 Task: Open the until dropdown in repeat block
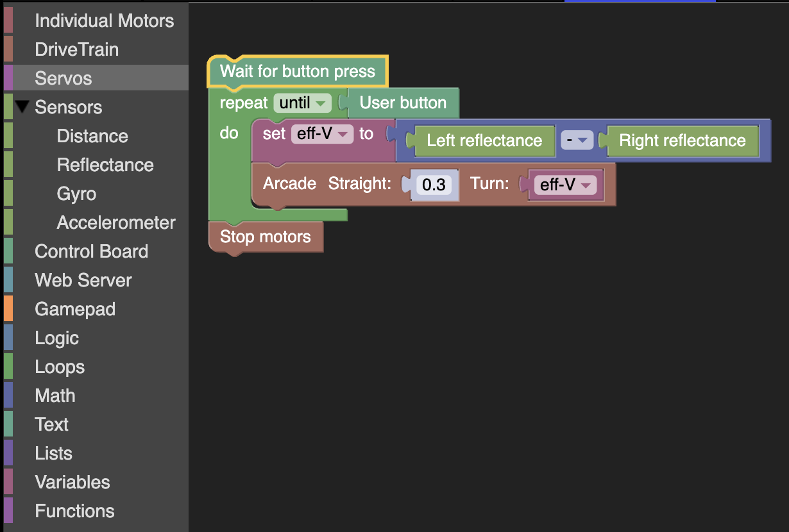pyautogui.click(x=302, y=103)
